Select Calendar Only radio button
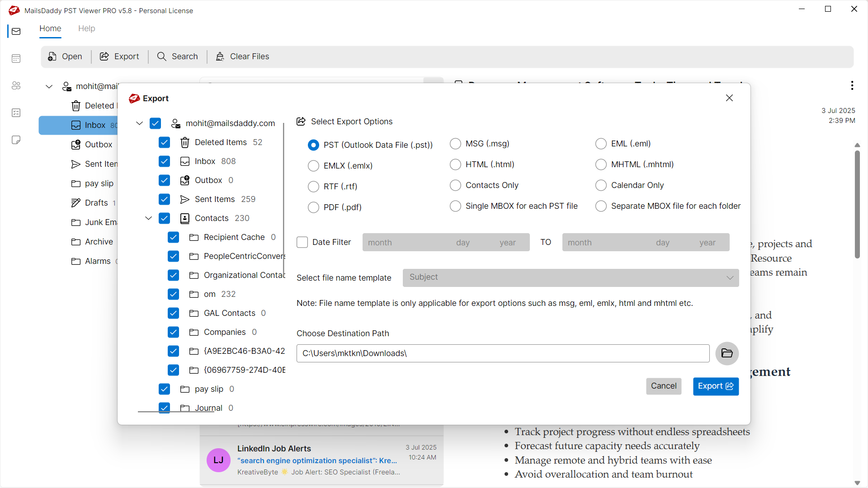Screen dimensions: 868x488 [601, 185]
